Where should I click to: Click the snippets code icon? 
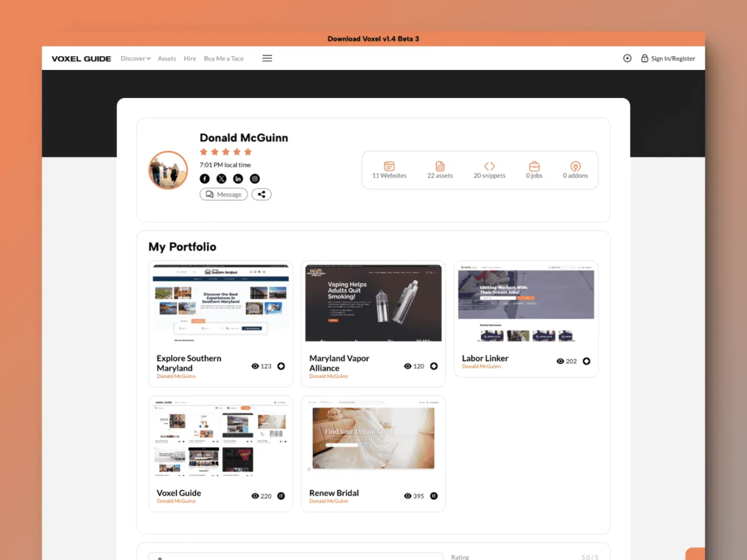tap(489, 166)
